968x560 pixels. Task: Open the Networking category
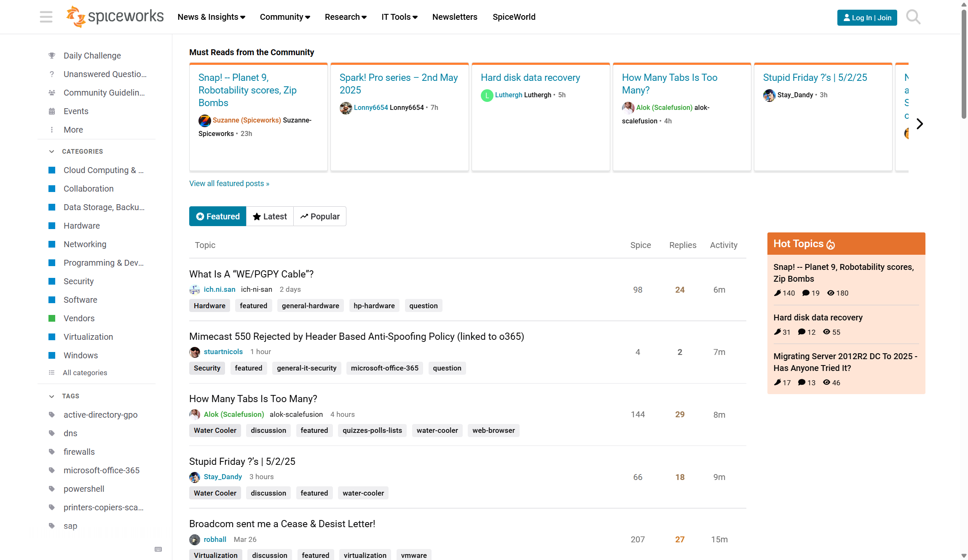(x=85, y=244)
